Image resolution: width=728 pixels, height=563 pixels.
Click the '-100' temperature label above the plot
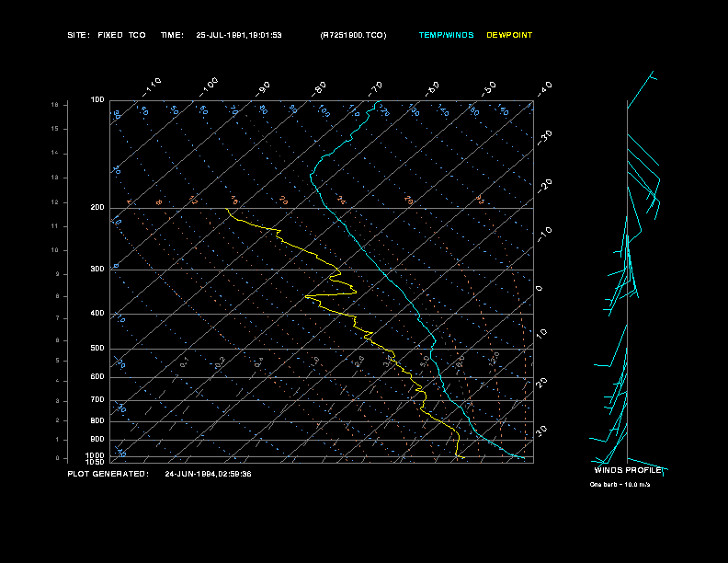pos(209,87)
